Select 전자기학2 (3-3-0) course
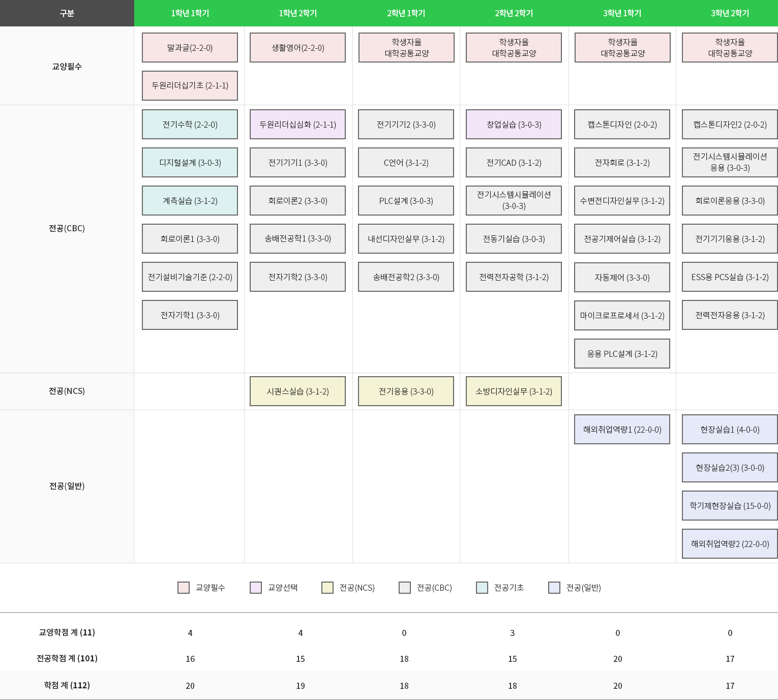The image size is (778, 700). 297,277
